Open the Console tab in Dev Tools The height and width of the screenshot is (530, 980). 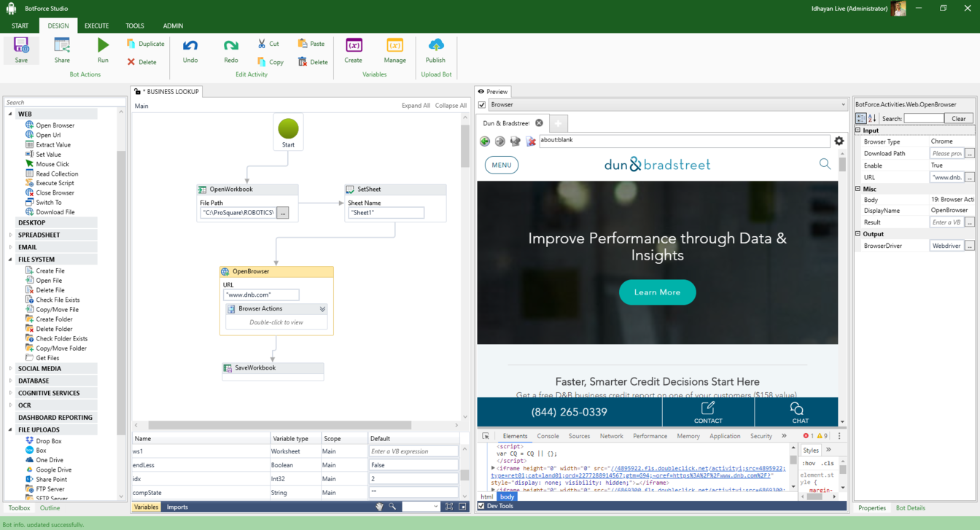548,436
